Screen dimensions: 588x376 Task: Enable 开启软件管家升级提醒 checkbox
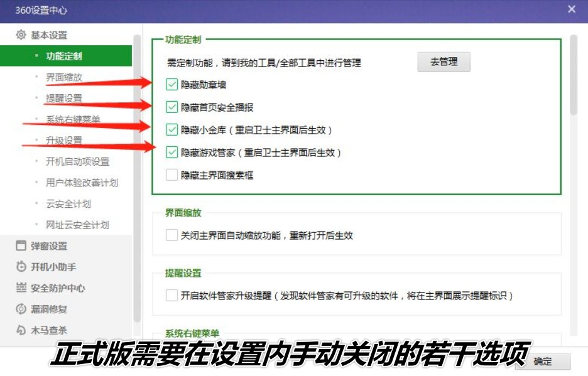(171, 295)
